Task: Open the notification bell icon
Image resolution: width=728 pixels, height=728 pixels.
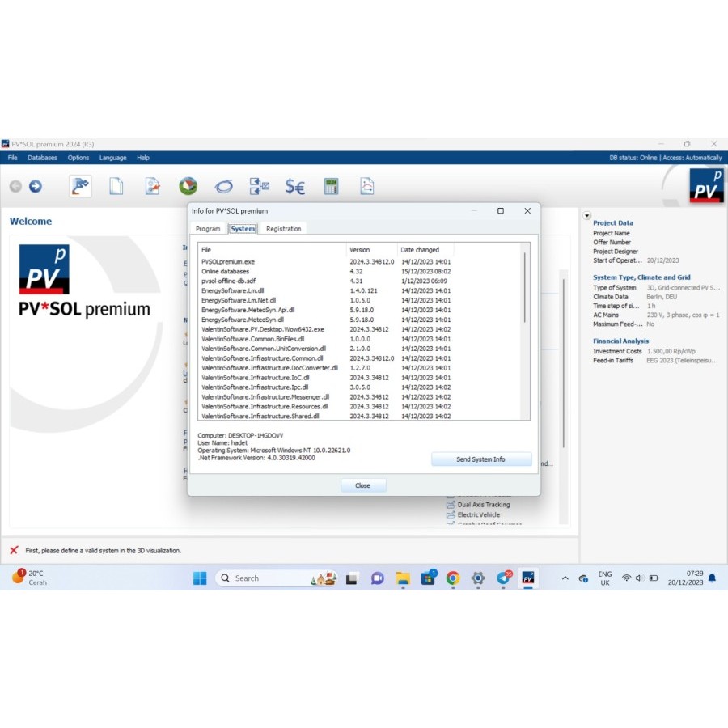Action: (x=712, y=578)
